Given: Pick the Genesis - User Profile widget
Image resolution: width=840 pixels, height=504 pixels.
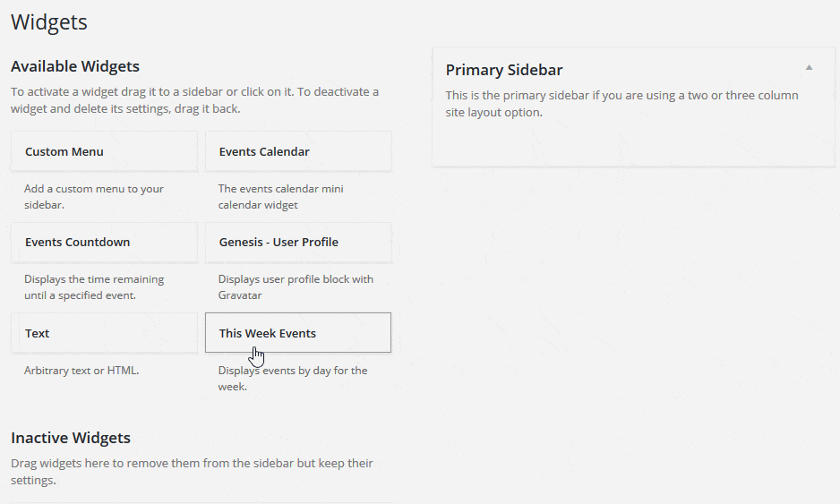Looking at the screenshot, I should tap(298, 242).
